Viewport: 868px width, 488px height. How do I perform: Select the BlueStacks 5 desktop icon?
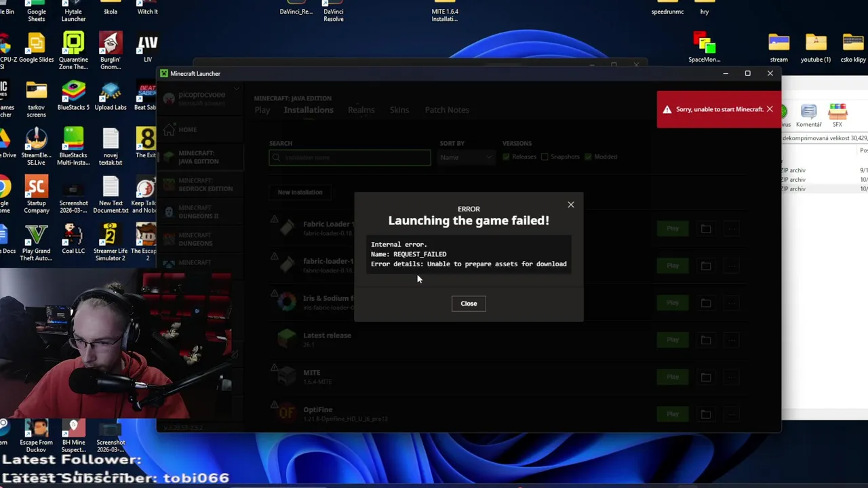[73, 96]
